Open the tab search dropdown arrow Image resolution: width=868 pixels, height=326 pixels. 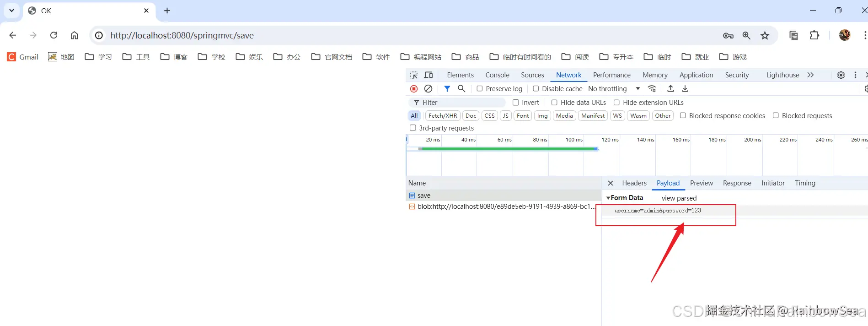(x=11, y=11)
